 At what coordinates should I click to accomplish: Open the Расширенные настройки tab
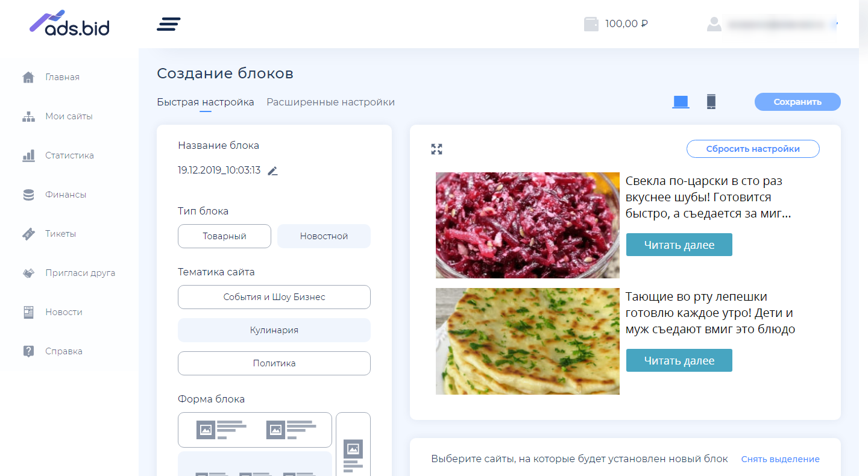coord(330,102)
